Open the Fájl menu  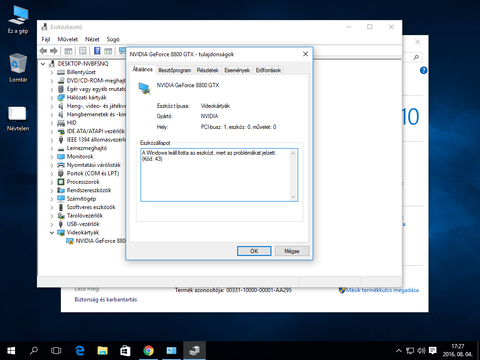coord(46,39)
